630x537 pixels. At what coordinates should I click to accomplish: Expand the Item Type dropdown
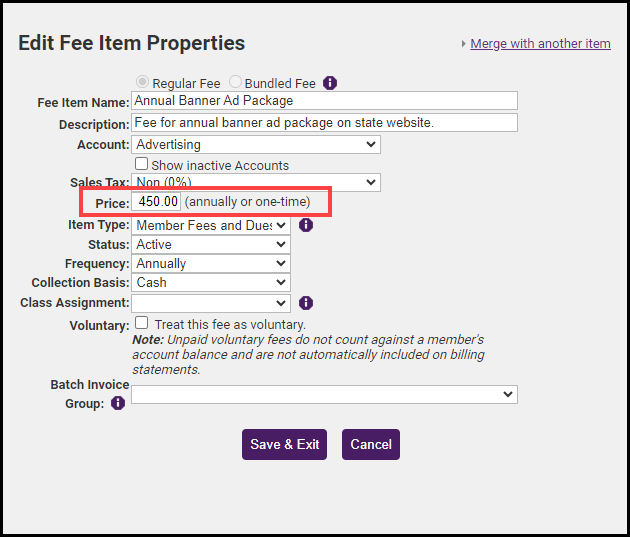[211, 225]
